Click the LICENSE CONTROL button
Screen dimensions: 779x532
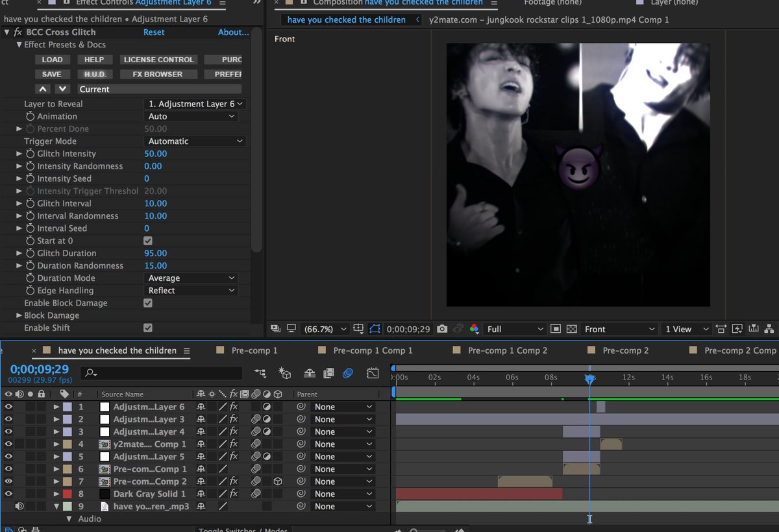(159, 60)
